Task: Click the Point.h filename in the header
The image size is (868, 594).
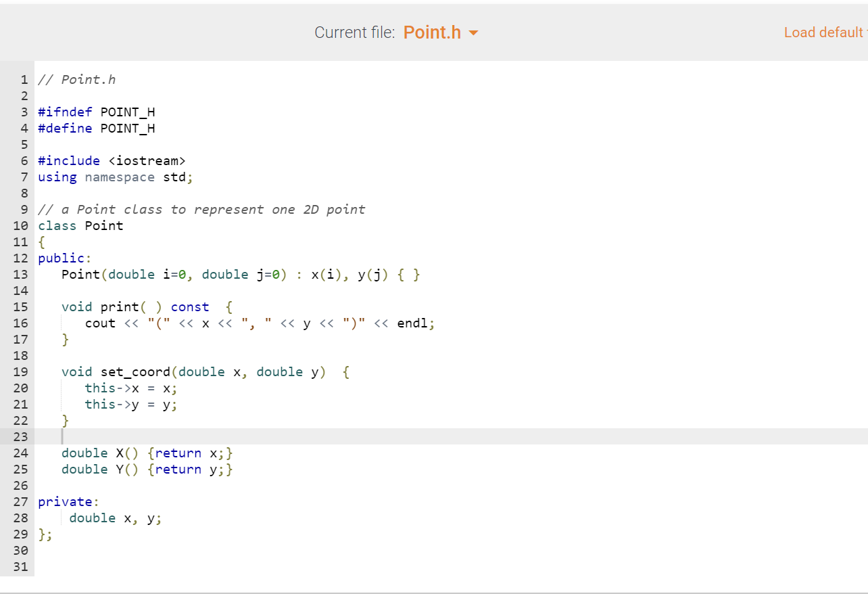Action: point(432,32)
